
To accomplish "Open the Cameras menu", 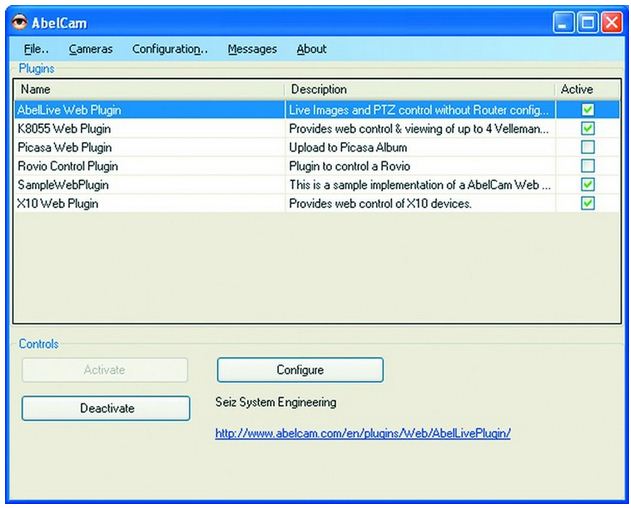I will 91,49.
